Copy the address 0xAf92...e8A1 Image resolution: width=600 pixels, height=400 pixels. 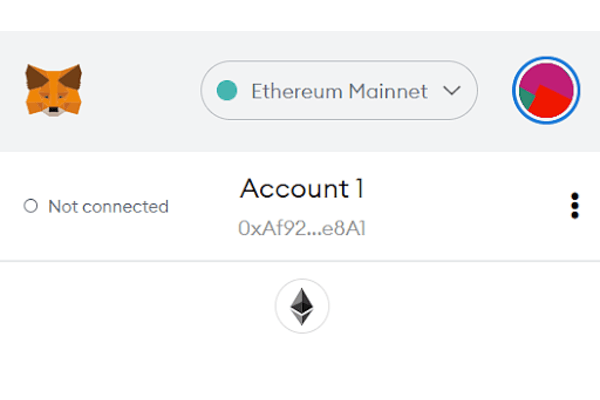point(301,228)
